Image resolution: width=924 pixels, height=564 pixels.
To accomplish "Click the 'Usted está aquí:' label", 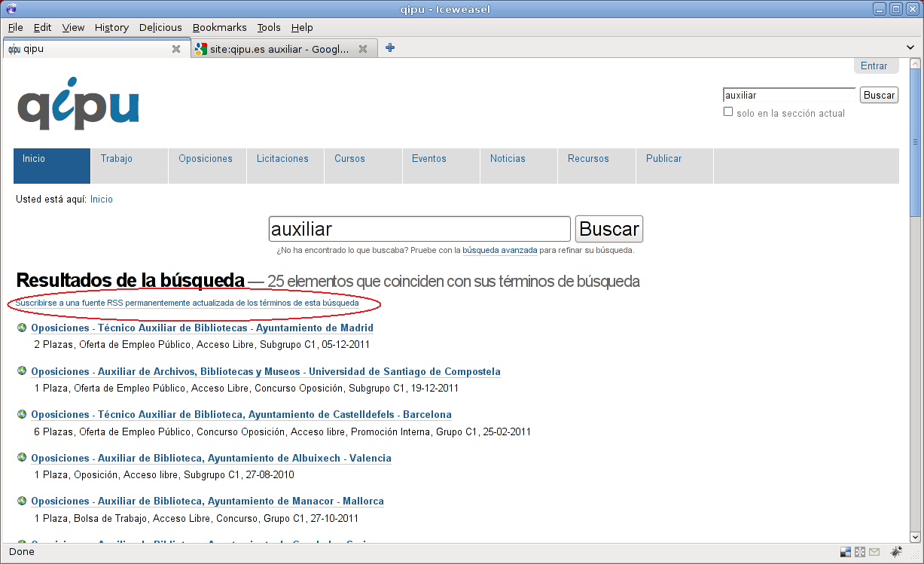I will (51, 200).
